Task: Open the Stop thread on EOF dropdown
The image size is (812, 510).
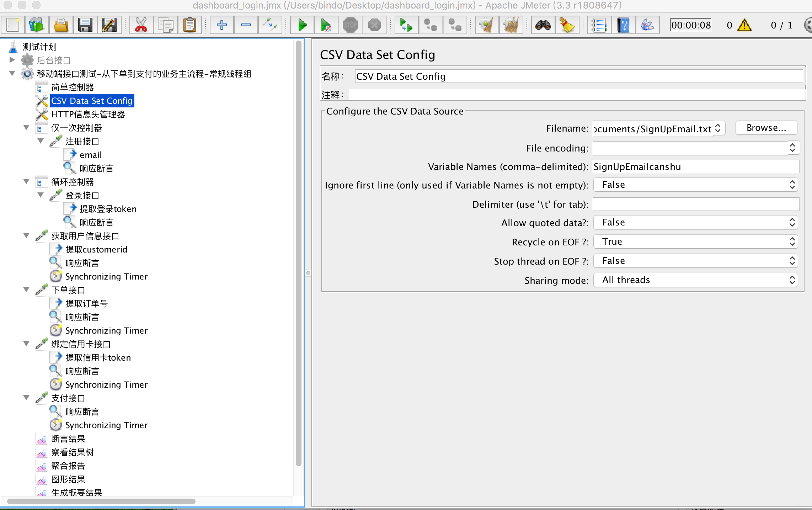Action: 695,261
